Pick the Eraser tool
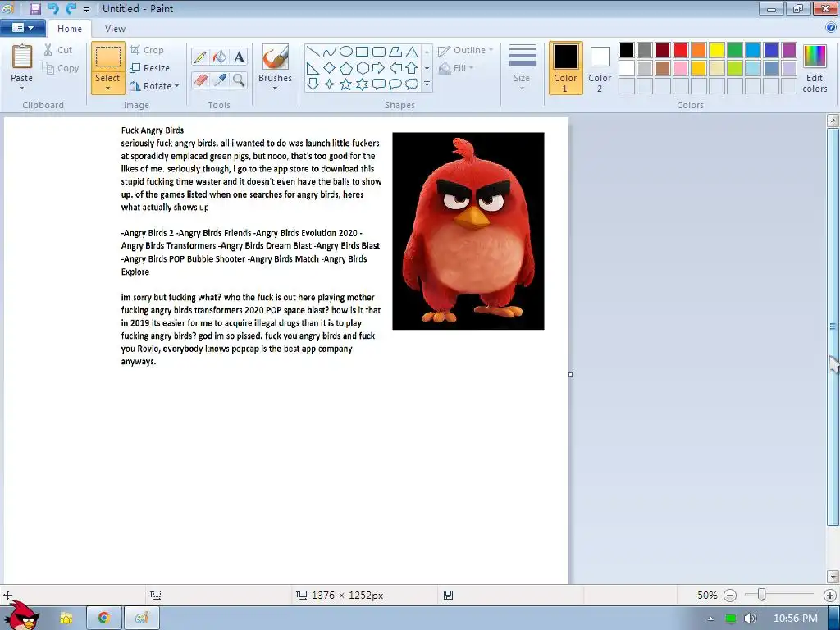 pyautogui.click(x=200, y=80)
